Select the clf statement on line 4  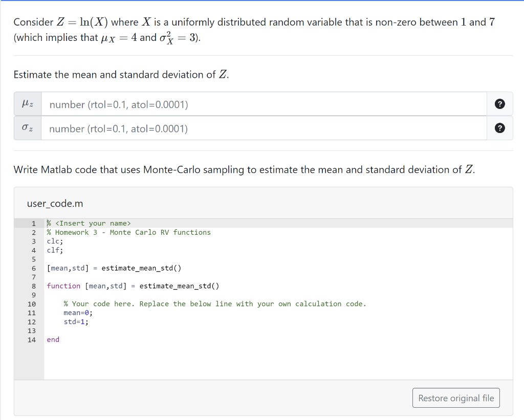[53, 250]
